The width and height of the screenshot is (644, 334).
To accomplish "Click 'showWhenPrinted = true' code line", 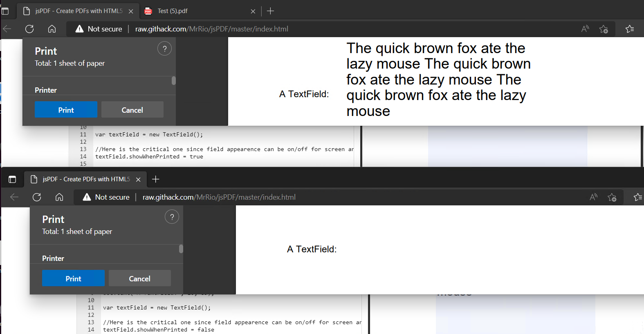I will click(x=149, y=156).
